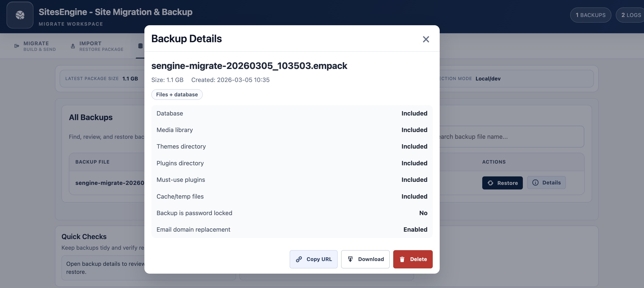Download the empack backup file
Image resolution: width=644 pixels, height=288 pixels.
tap(365, 260)
